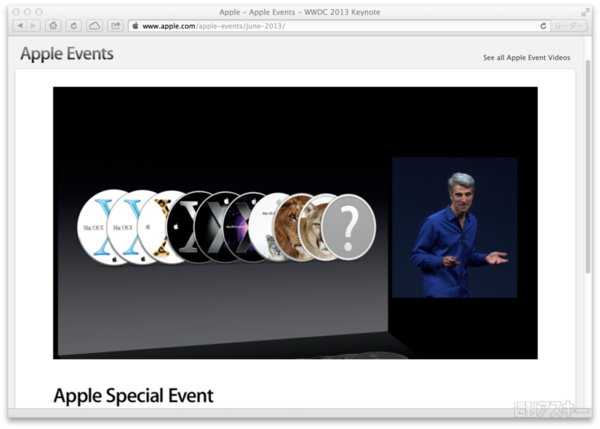Viewport: 600px width, 429px height.
Task: Open iCloud Tabs cloud icon
Action: (95, 26)
